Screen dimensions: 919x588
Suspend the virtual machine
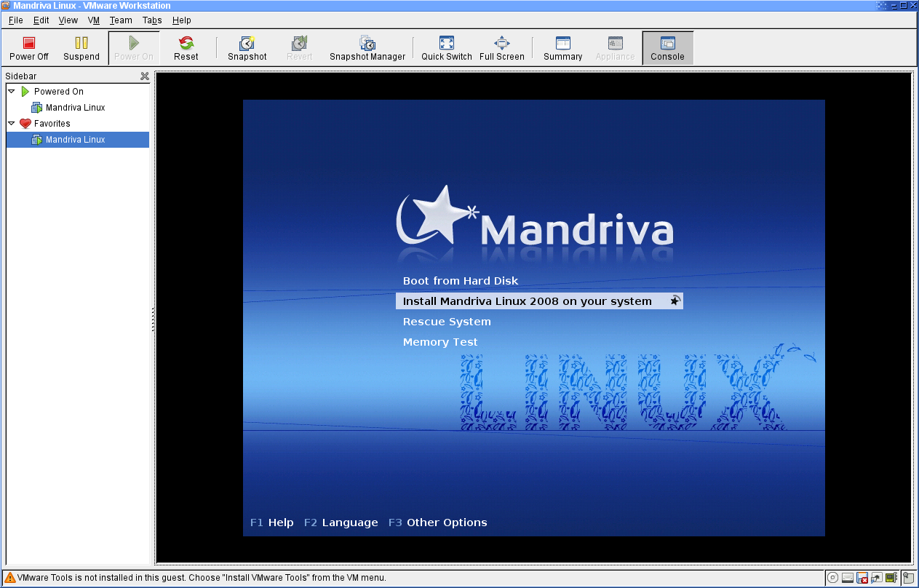click(81, 48)
